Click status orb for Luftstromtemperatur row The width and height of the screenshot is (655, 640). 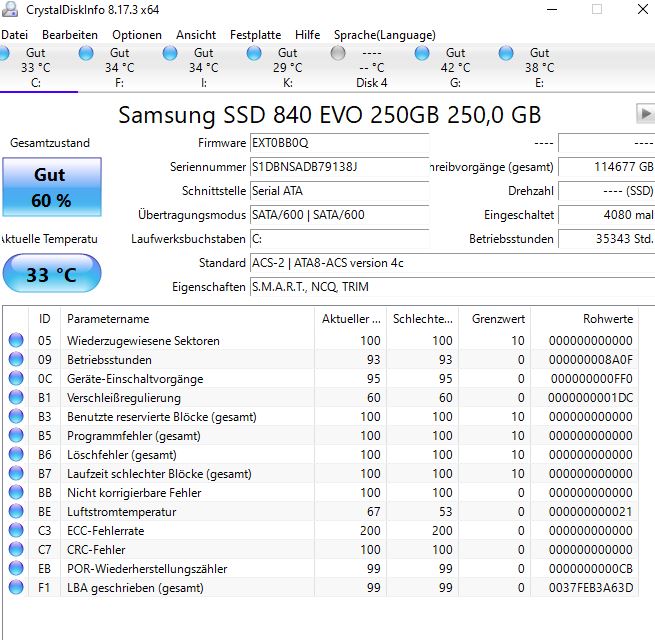coord(16,511)
